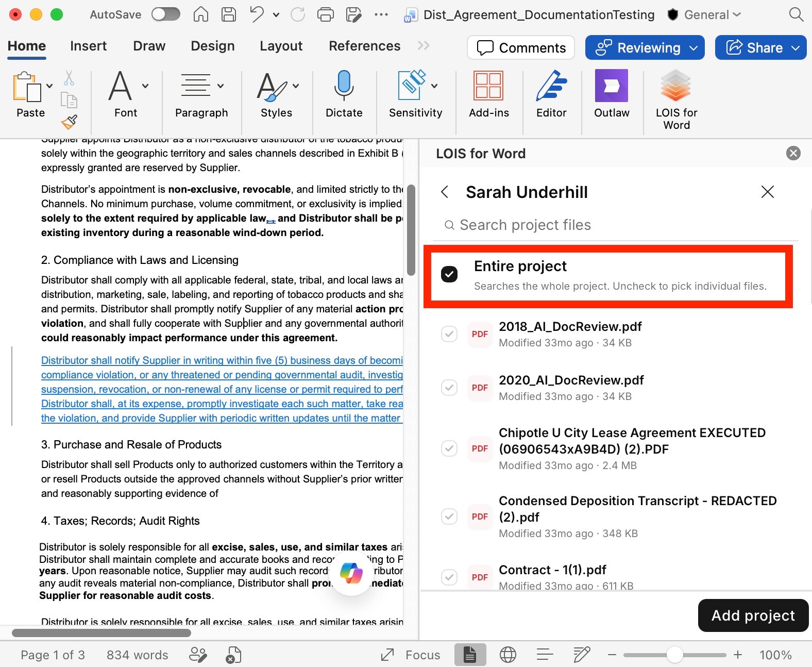Uncheck the Entire project checkbox
This screenshot has width=812, height=667.
449,274
